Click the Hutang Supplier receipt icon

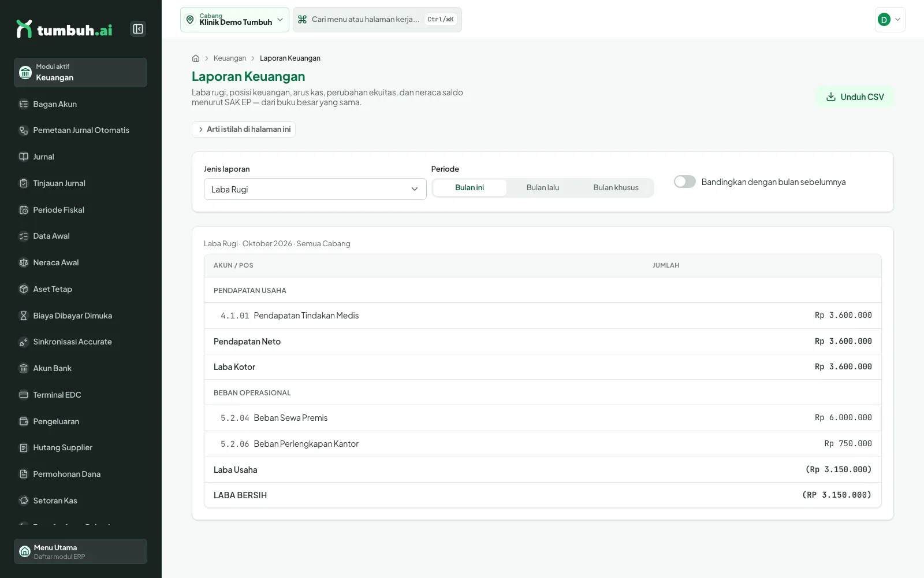24,447
